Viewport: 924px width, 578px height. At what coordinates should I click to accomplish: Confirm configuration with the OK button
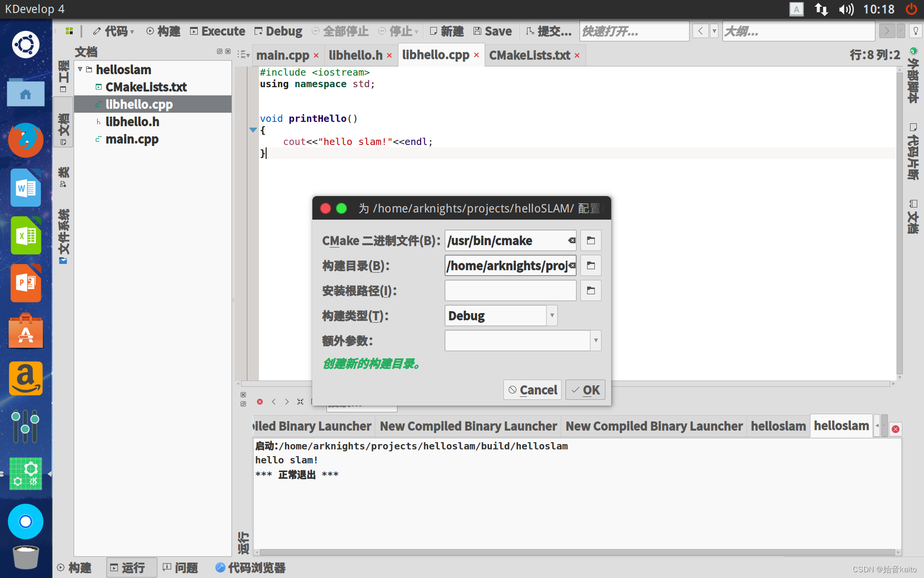[x=585, y=390]
